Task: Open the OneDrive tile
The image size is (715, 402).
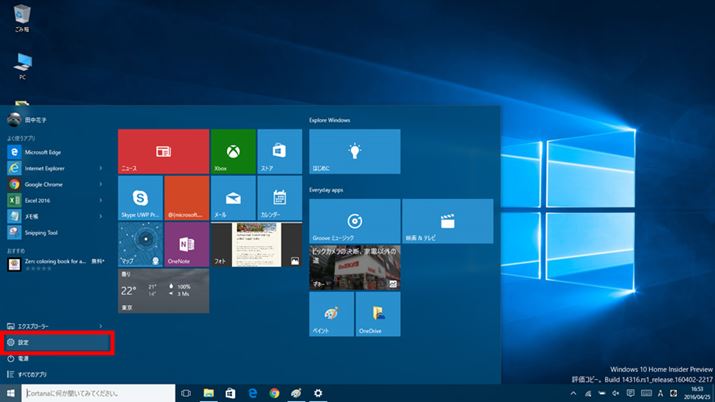Action: [377, 314]
